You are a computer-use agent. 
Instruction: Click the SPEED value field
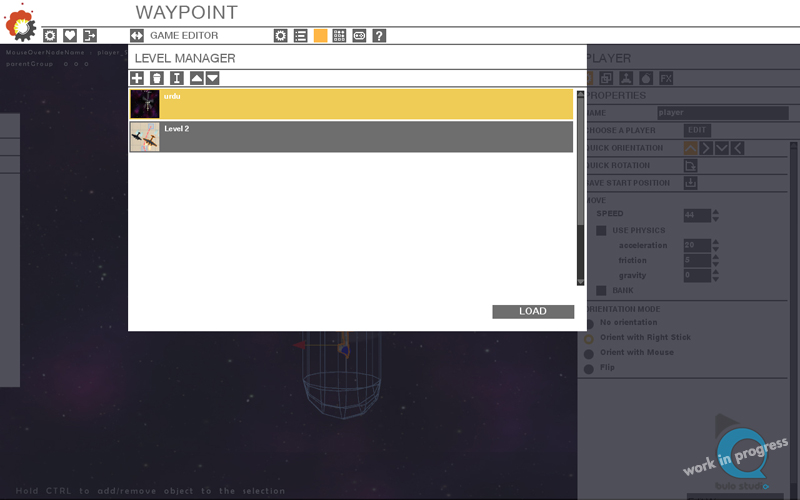[697, 215]
